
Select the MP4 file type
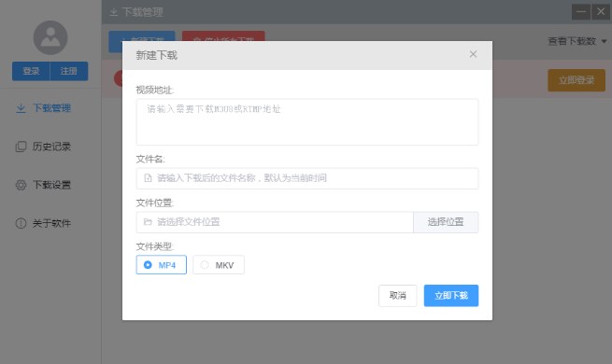click(162, 265)
